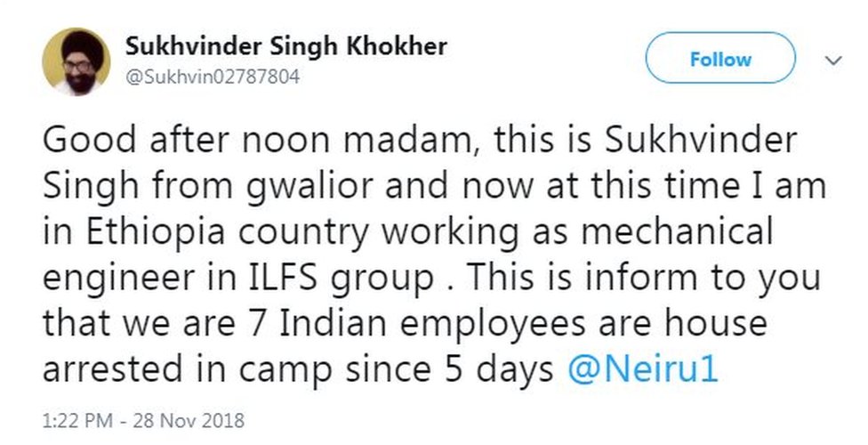Click the phrase "Good after noon madam"

click(x=220, y=139)
